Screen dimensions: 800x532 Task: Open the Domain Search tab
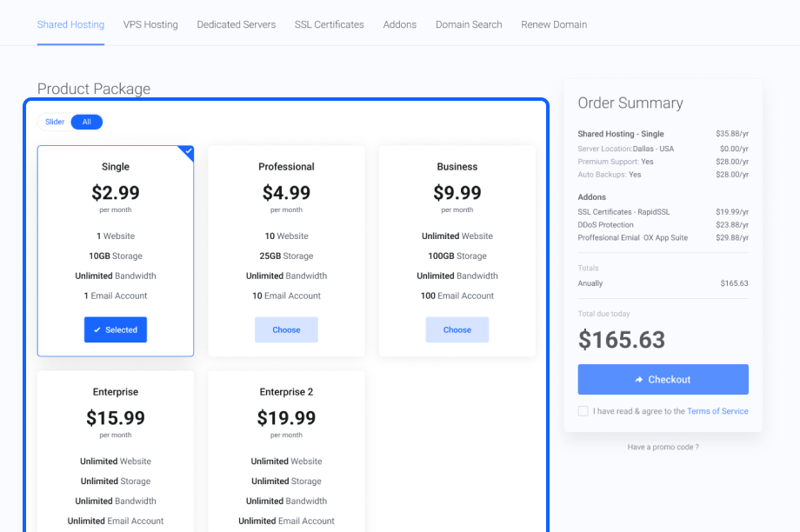click(x=469, y=24)
